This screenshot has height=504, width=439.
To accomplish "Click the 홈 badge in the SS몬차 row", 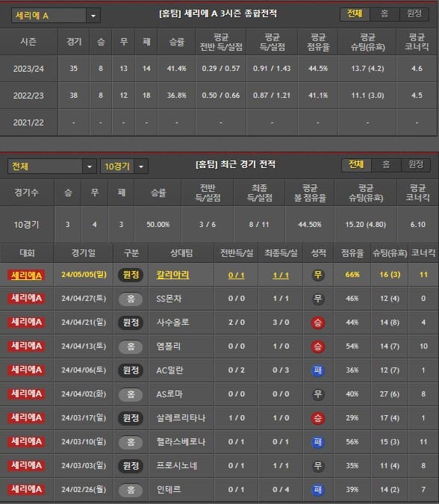I will point(131,299).
